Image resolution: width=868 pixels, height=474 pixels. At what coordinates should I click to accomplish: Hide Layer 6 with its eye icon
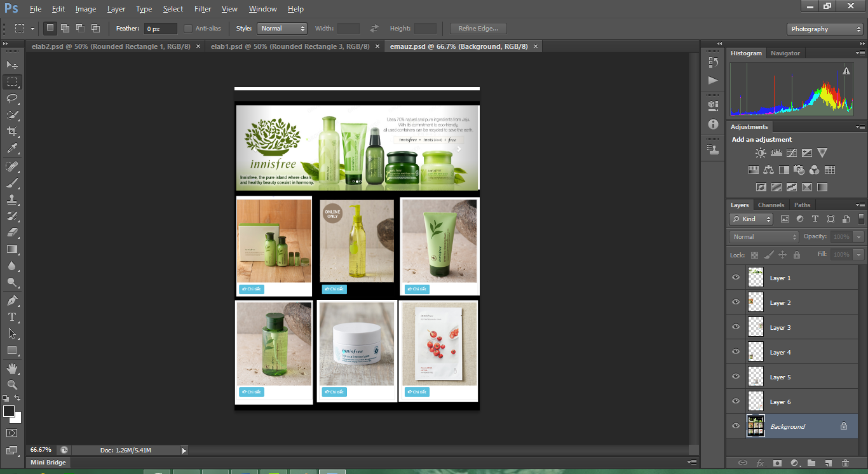tap(736, 402)
